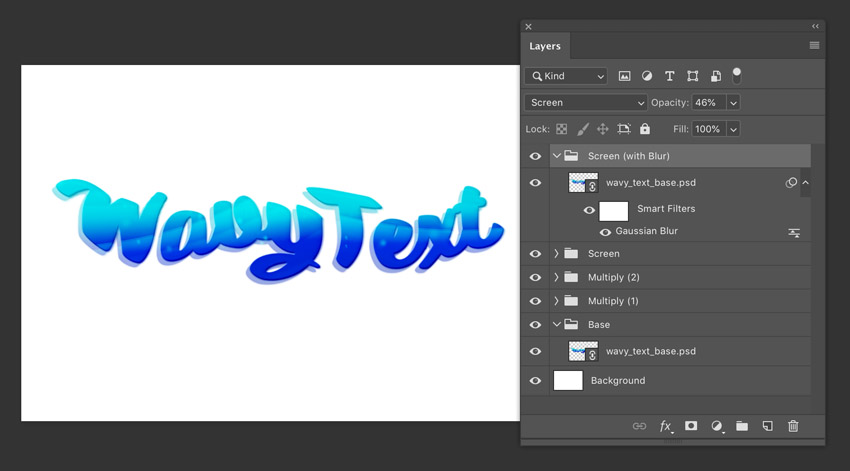Click the shape layer filter icon
850x471 pixels.
(x=692, y=76)
